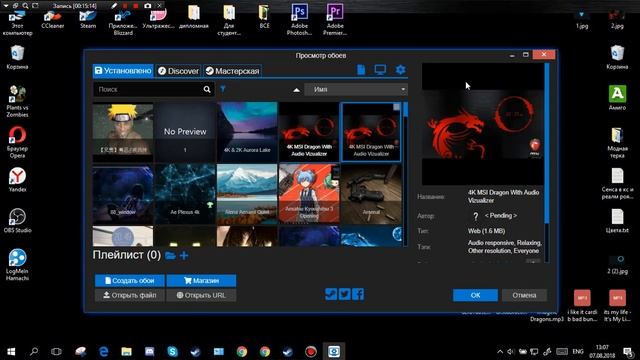Viewport: 640px width, 360px height.
Task: Open CCleaner desktop icon
Action: [x=53, y=18]
